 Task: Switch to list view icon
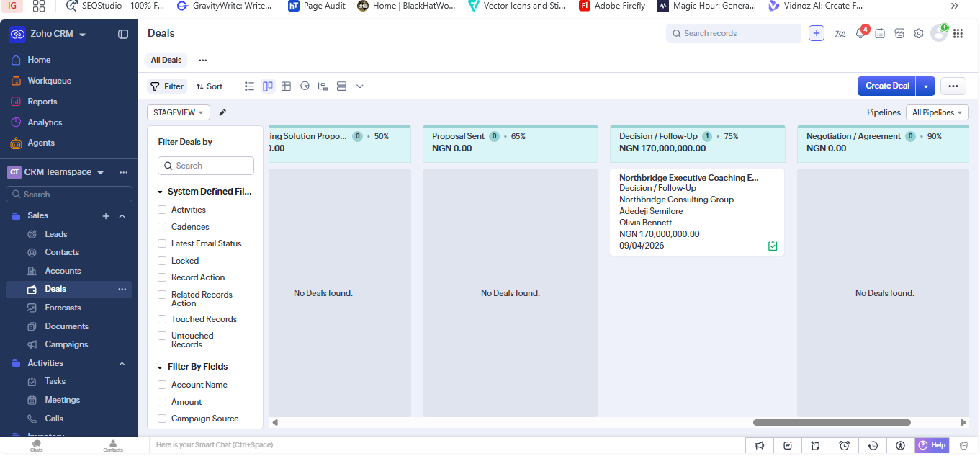(x=249, y=86)
